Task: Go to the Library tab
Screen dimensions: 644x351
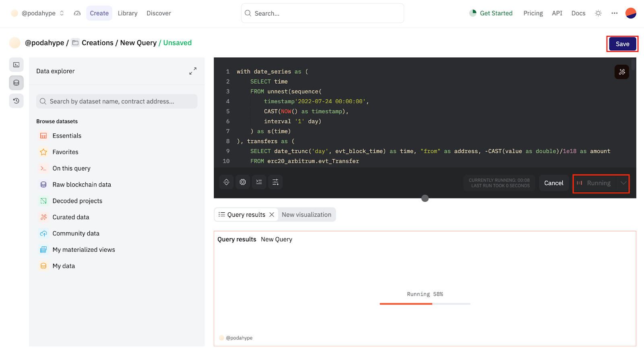Action: (x=128, y=13)
